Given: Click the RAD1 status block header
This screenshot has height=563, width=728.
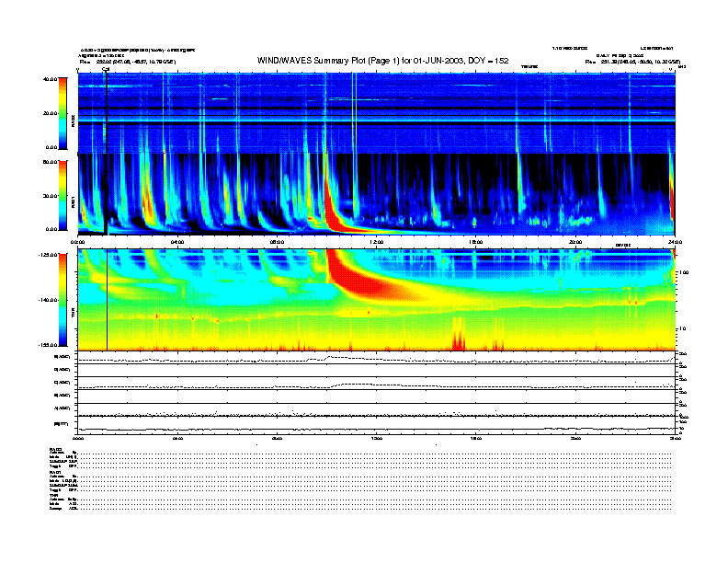Looking at the screenshot, I should (x=56, y=473).
